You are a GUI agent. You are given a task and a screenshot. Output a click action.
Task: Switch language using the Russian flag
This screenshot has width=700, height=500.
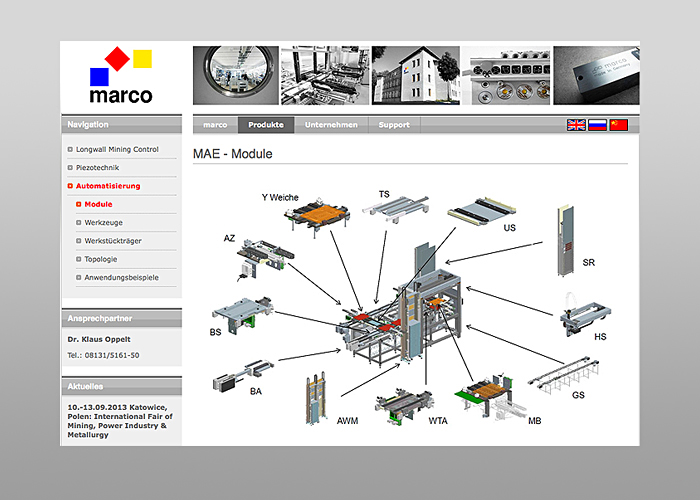coord(598,125)
